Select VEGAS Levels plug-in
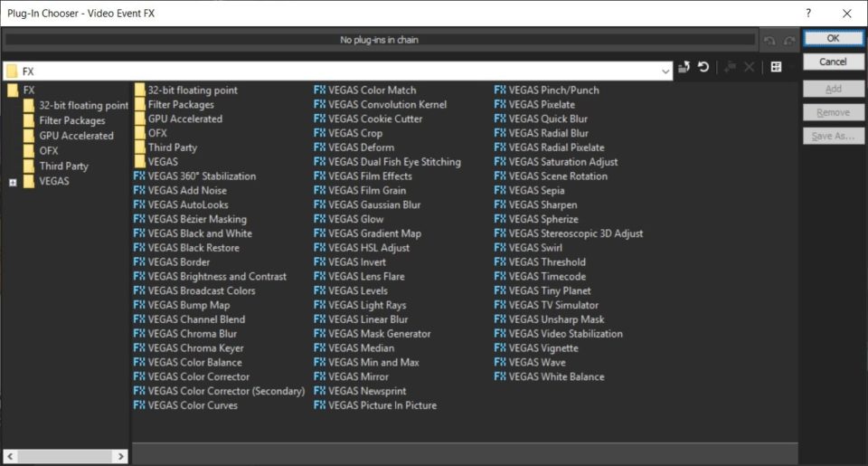The image size is (868, 466). tap(351, 290)
